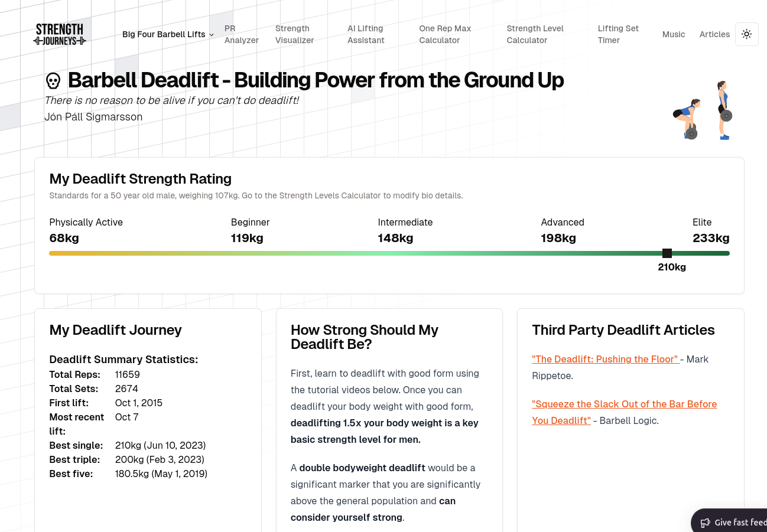Expand the Big Four Barbell Lifts dropdown
767x532 pixels.
click(x=164, y=34)
